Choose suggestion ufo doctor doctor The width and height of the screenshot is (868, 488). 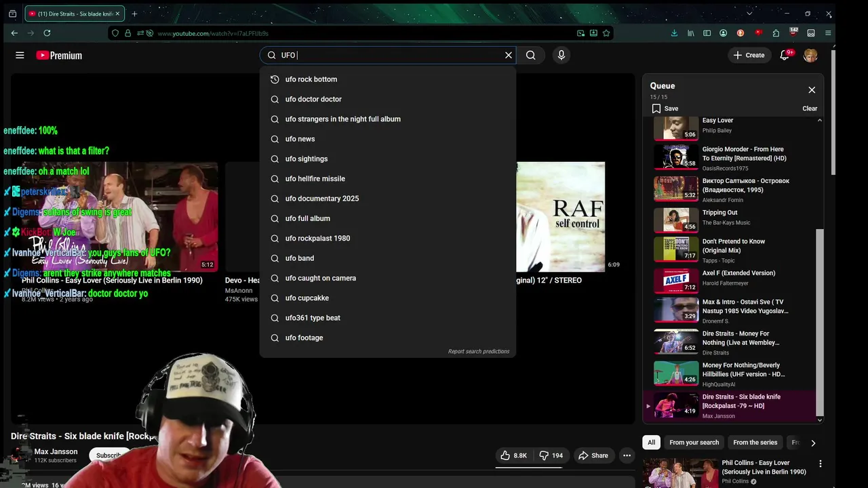coord(388,99)
